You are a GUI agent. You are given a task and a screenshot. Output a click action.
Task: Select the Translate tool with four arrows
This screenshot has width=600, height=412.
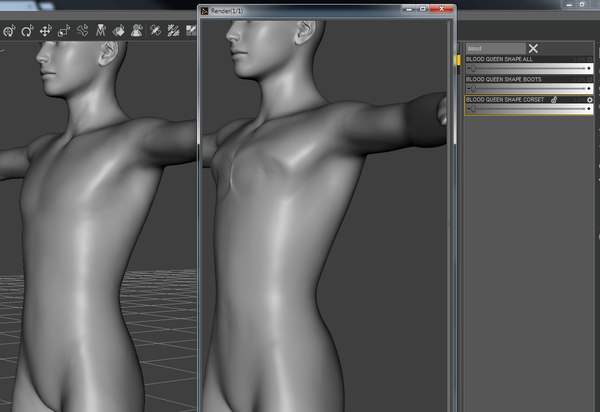[x=46, y=31]
